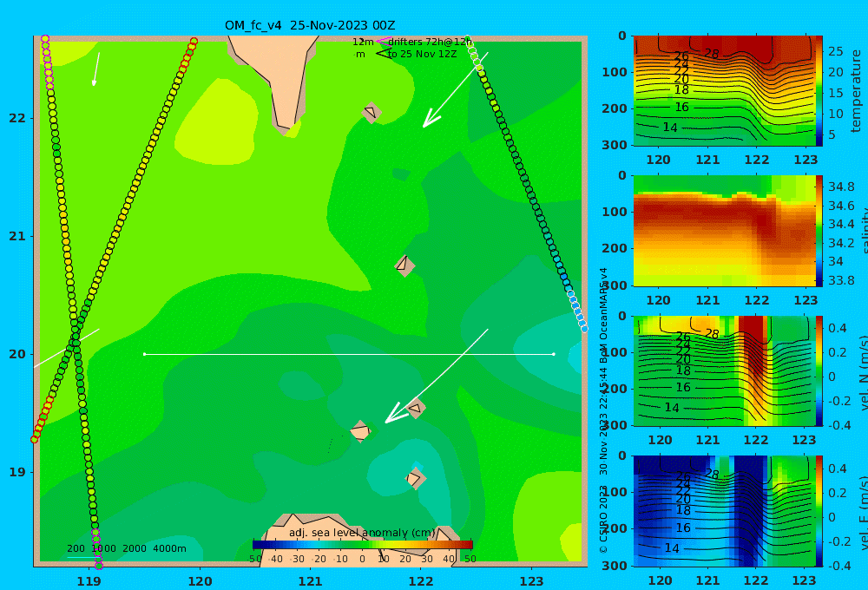Click the 300 depth tick of the salinity panel
Image resolution: width=868 pixels, height=590 pixels.
tap(615, 285)
